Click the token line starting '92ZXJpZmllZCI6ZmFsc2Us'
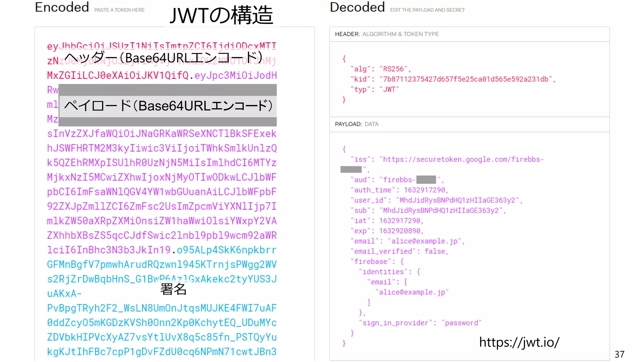The image size is (644, 362). coord(162,206)
